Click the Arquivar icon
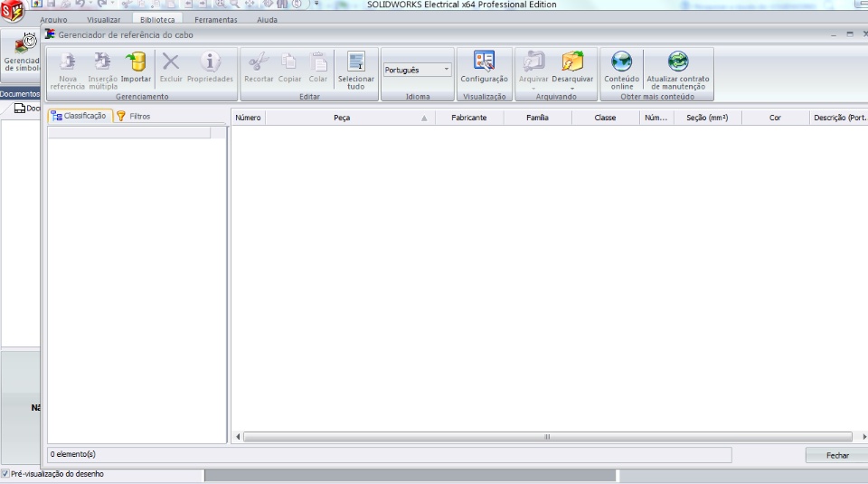 [x=533, y=62]
